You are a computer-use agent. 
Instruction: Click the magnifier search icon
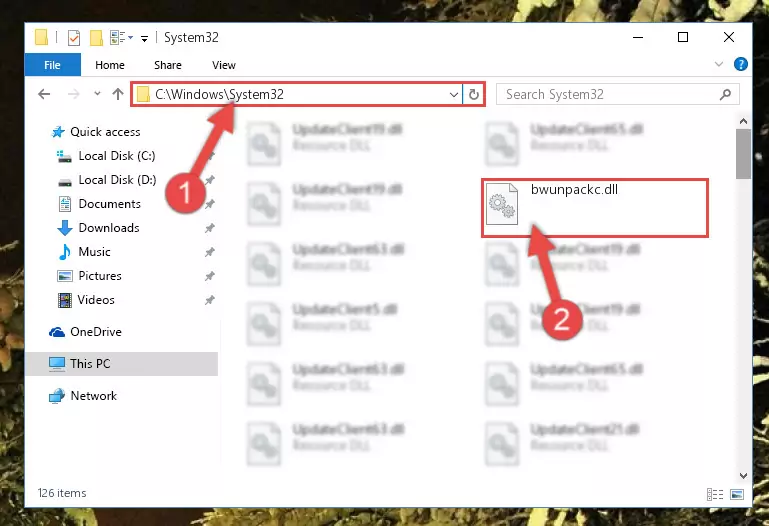coord(725,94)
